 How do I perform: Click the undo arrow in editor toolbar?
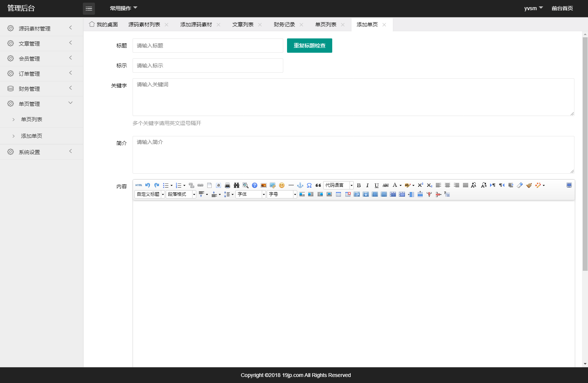(148, 185)
